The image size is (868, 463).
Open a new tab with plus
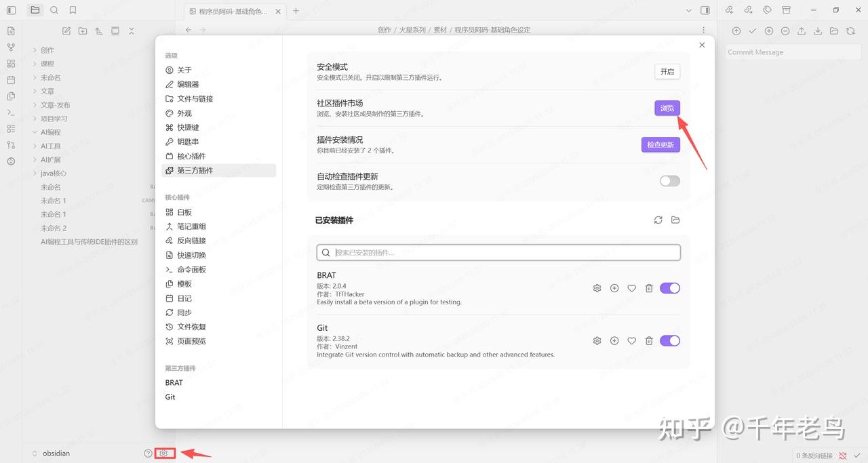pos(296,10)
